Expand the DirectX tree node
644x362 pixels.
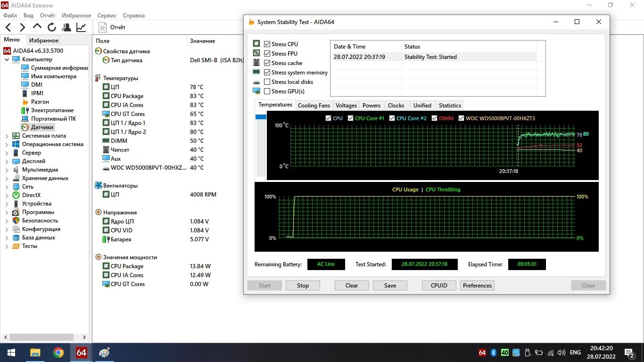[x=7, y=195]
